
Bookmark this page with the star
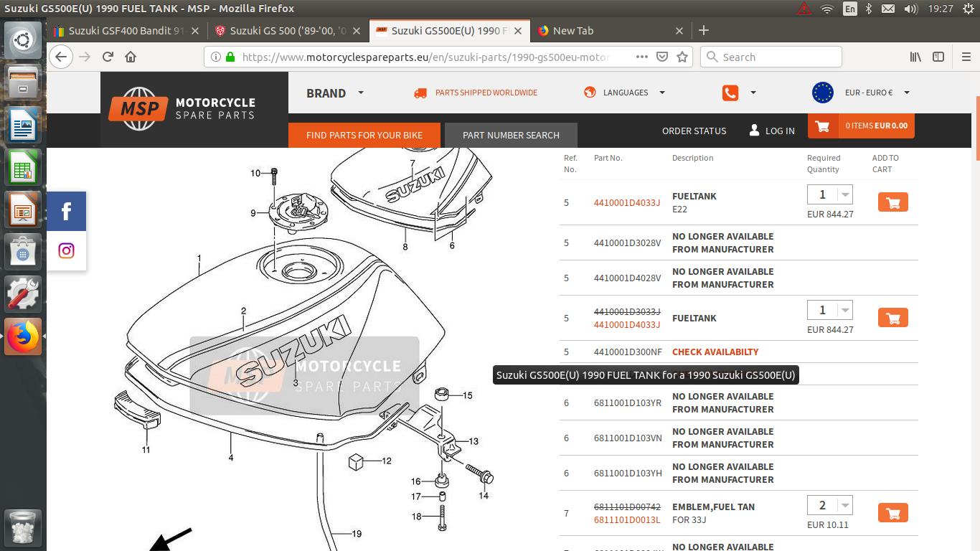tap(682, 57)
